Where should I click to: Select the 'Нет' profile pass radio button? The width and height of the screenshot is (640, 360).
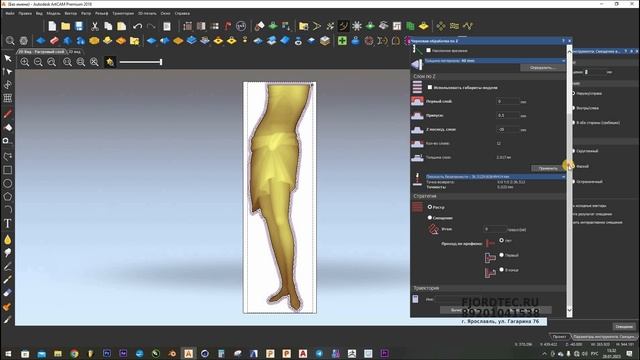(x=502, y=240)
